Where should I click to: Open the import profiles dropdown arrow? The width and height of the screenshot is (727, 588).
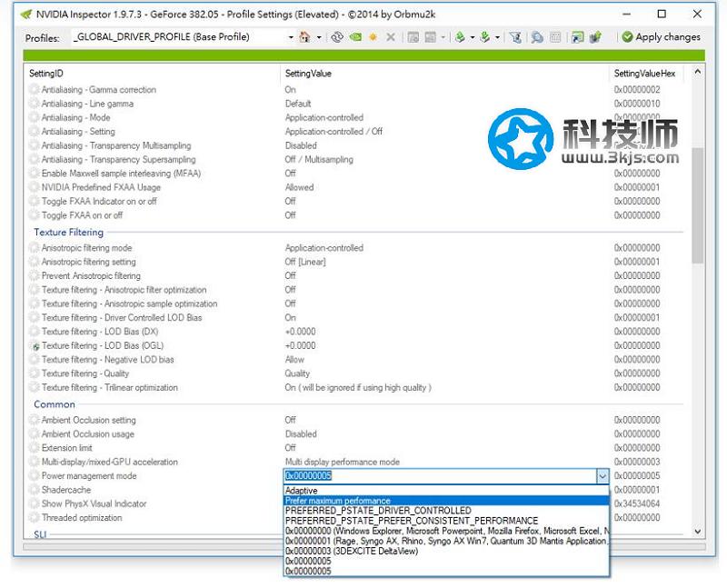[x=497, y=37]
